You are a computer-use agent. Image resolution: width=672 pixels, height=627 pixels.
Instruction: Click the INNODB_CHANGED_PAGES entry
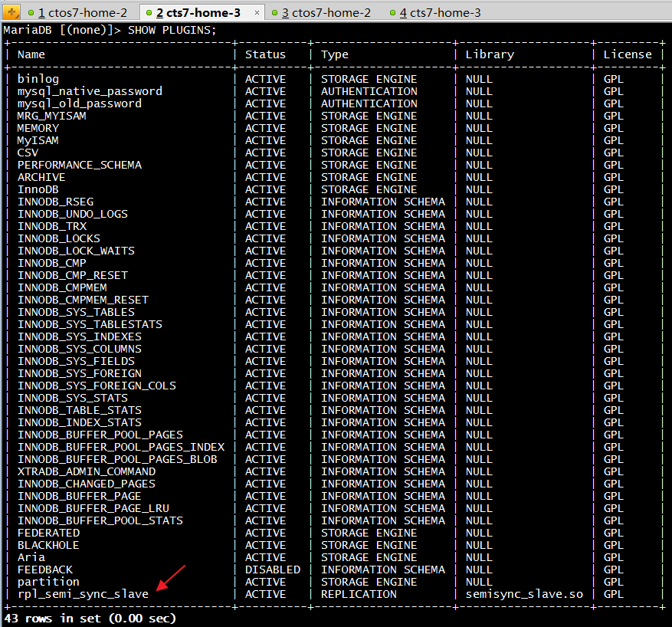86,484
